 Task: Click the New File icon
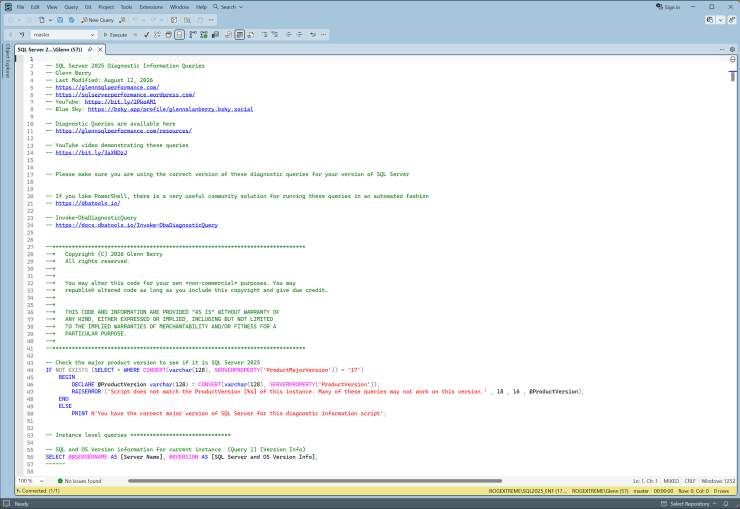pyautogui.click(x=42, y=20)
